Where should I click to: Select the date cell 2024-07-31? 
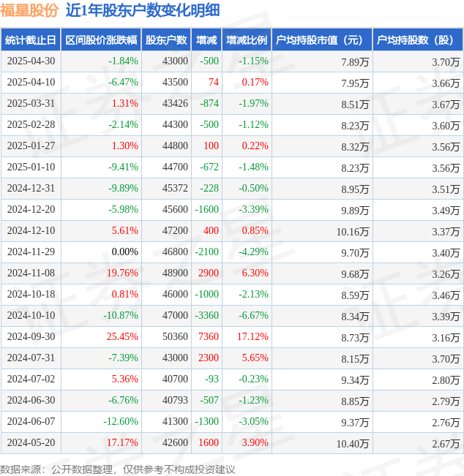pos(31,358)
